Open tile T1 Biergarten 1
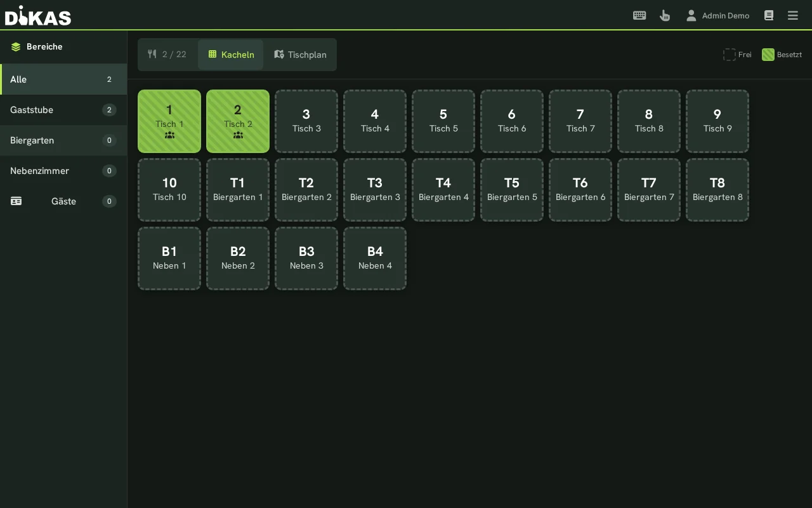 click(x=238, y=190)
